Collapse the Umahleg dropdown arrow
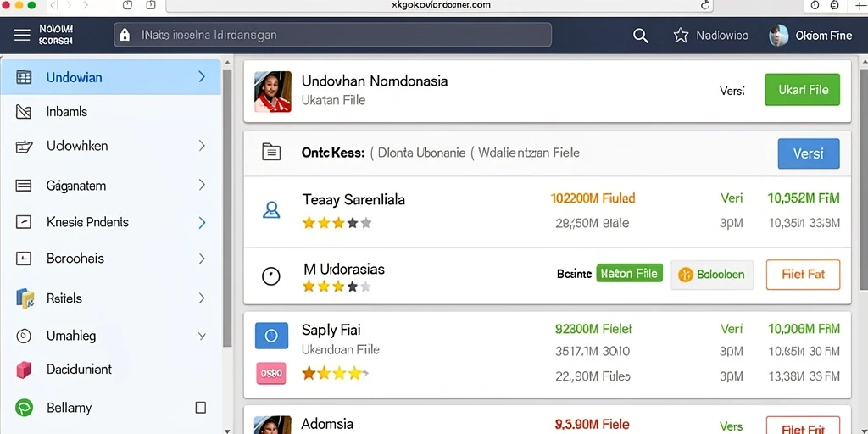 [x=202, y=336]
